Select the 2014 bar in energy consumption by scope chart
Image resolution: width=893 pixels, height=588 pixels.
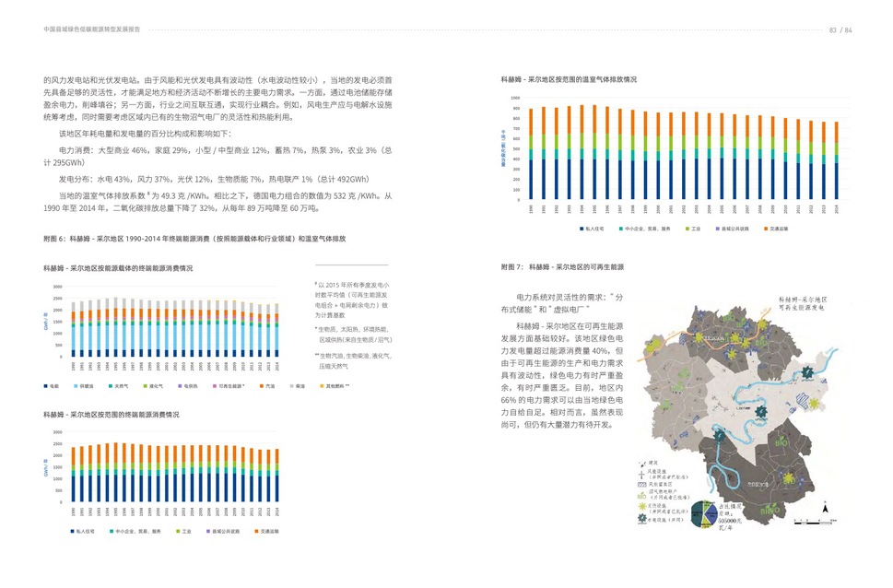coord(277,476)
